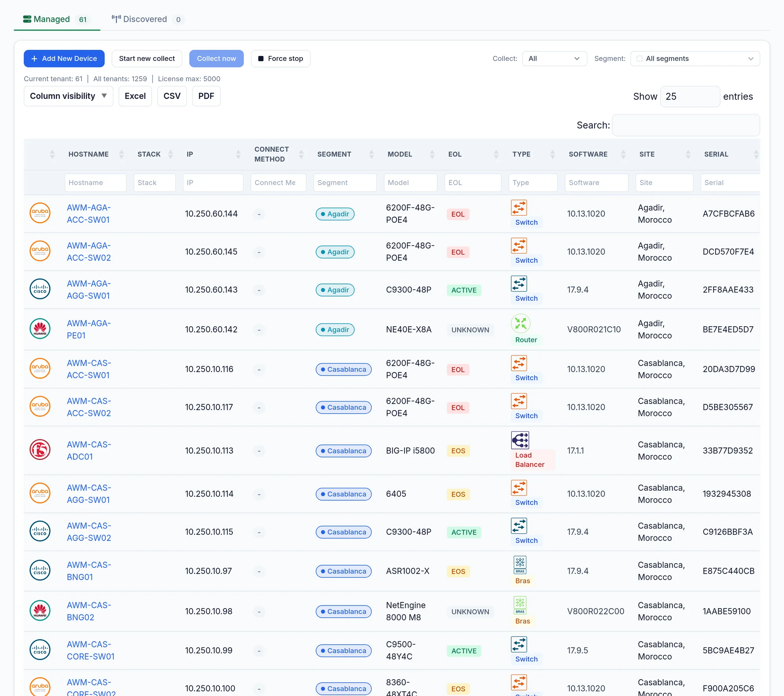This screenshot has height=696, width=784.
Task: Click the Show entries count field
Action: 690,96
